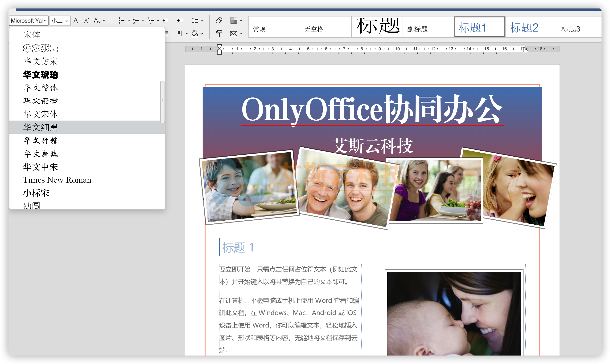Viewport: 610px width, 364px height.
Task: Apply multilevel list formatting
Action: pos(151,20)
